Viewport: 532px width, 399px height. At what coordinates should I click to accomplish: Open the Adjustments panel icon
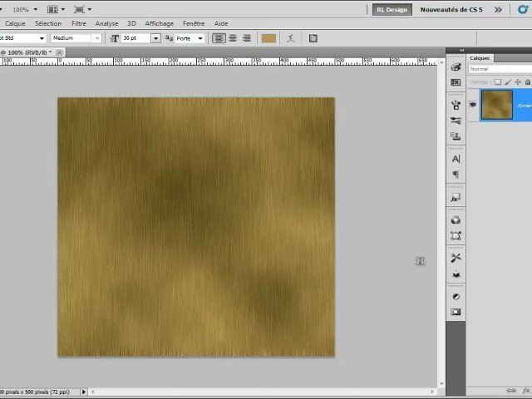[456, 297]
